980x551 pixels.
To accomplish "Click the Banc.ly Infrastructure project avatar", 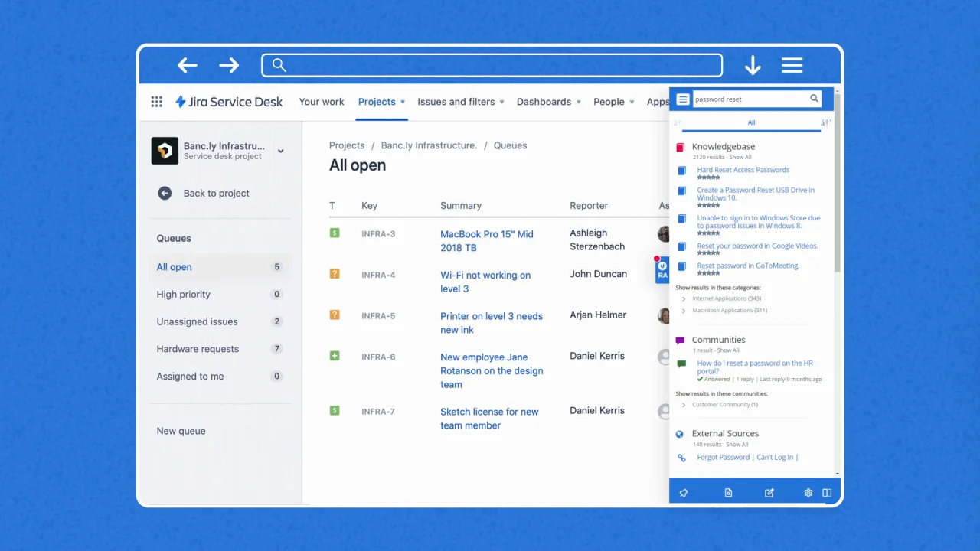I will (165, 151).
